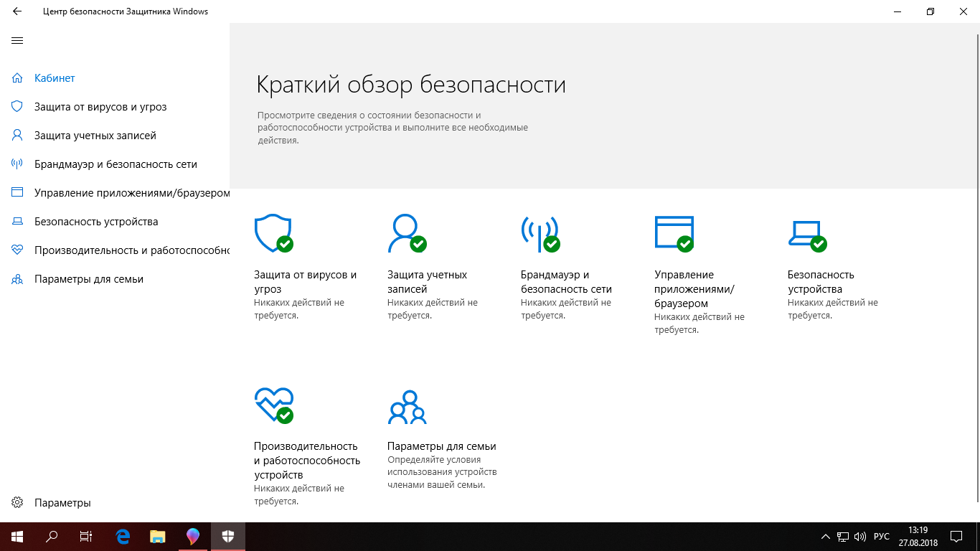Click the Брандмауэр и безопасность сети tile title
The width and height of the screenshot is (980, 551).
click(566, 282)
